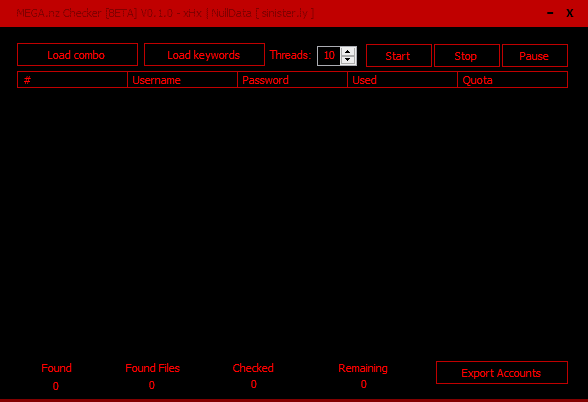This screenshot has width=588, height=402.
Task: Decrease Threads value with down arrow
Action: click(x=348, y=60)
